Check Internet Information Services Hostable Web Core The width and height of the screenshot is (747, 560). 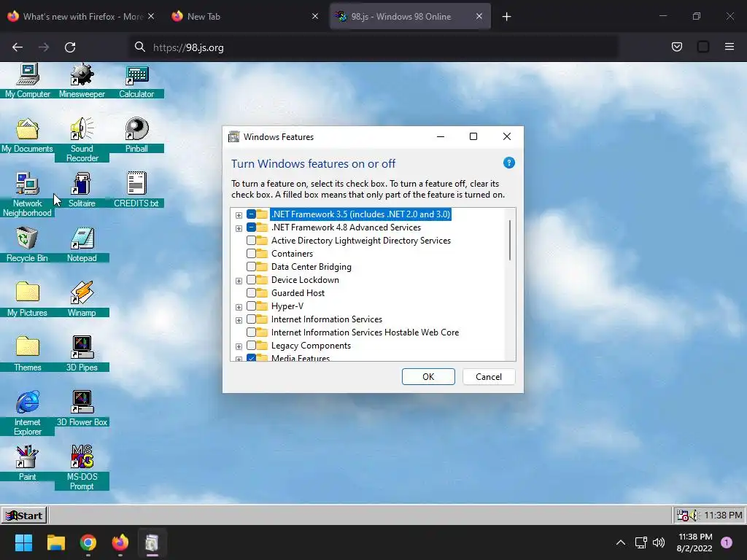pyautogui.click(x=251, y=332)
